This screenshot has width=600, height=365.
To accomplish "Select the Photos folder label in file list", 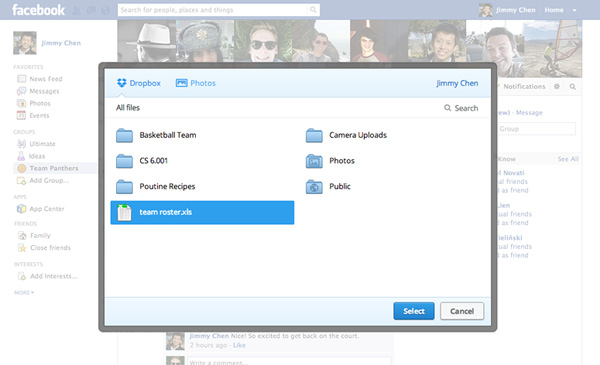I will (342, 161).
